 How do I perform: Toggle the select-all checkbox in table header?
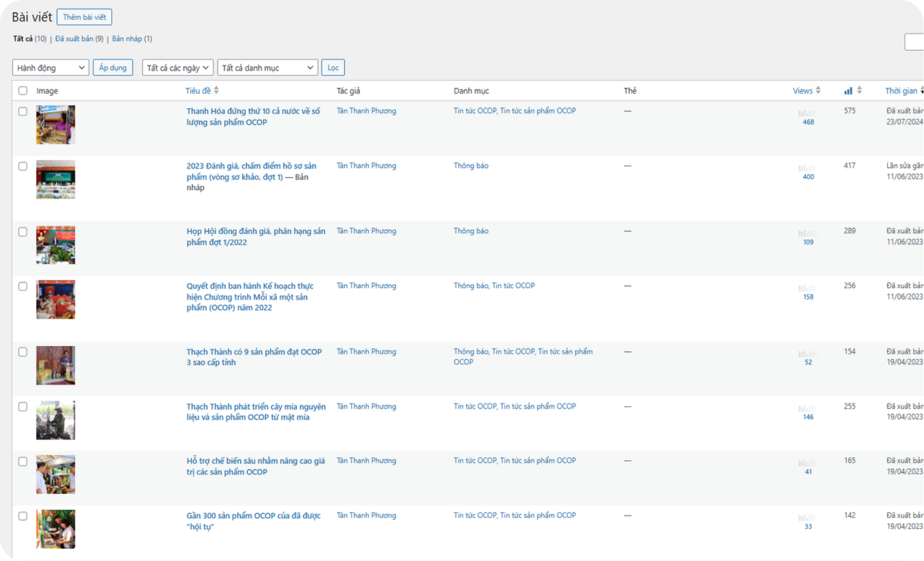pos(22,91)
